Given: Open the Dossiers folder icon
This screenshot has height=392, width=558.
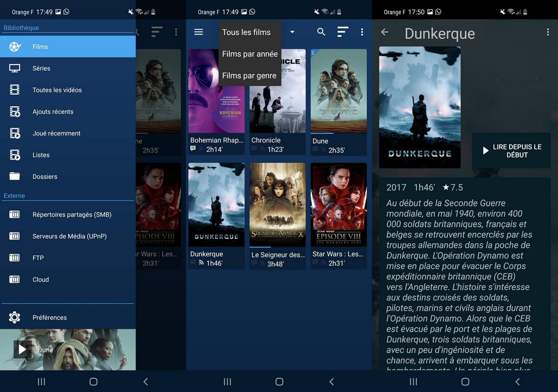Looking at the screenshot, I should 15,176.
